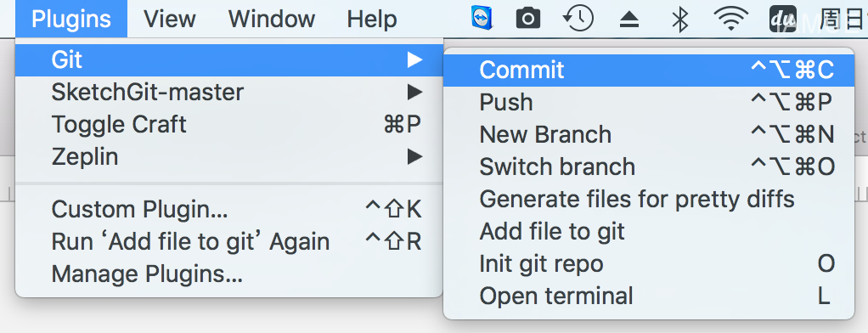Select New Branch menu item
This screenshot has width=868, height=333.
pyautogui.click(x=649, y=134)
